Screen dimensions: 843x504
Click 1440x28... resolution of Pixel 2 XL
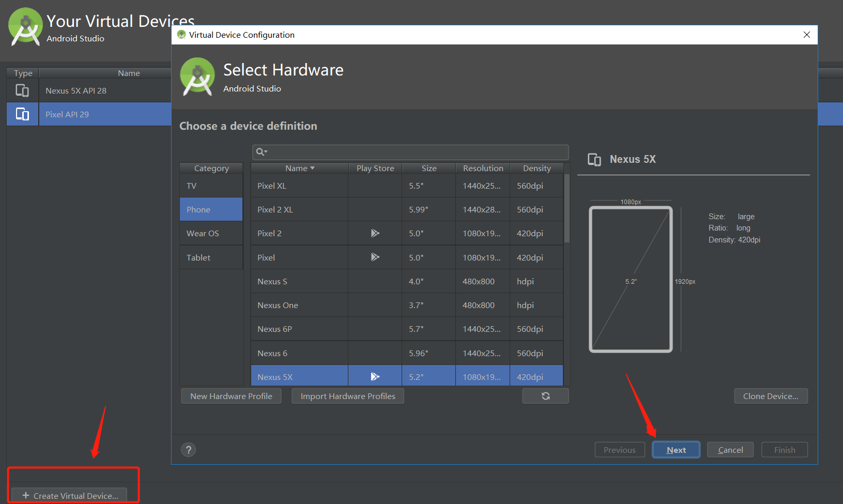pyautogui.click(x=483, y=209)
